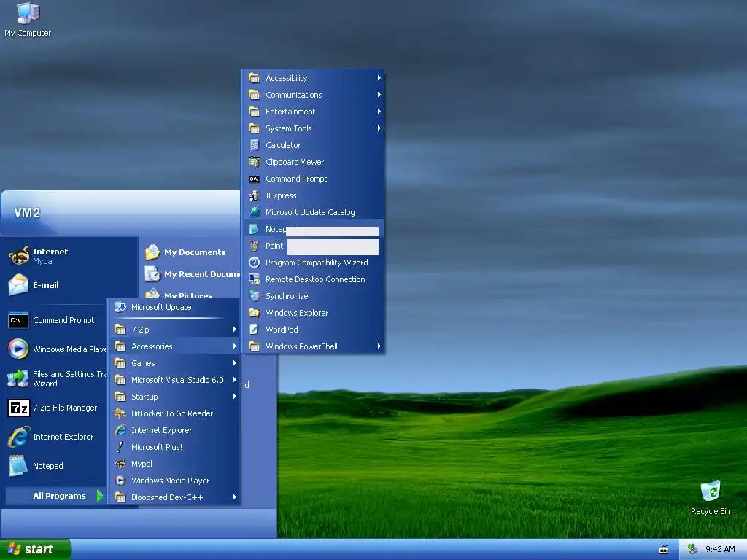Expand the Games folder arrow
This screenshot has height=560, width=747.
click(235, 363)
